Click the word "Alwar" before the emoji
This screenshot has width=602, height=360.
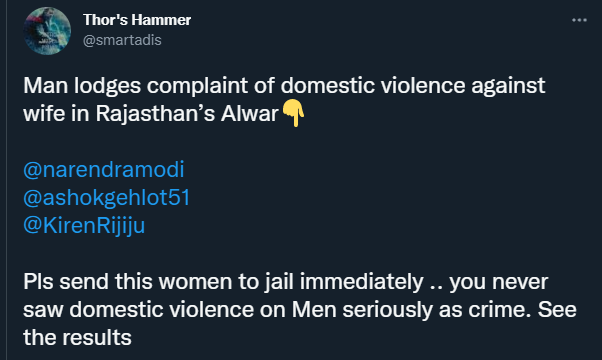tap(250, 114)
